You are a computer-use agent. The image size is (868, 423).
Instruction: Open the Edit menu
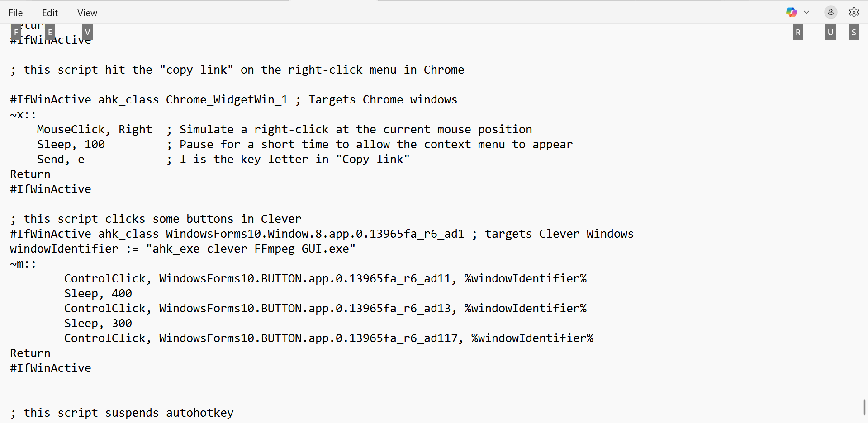click(50, 13)
